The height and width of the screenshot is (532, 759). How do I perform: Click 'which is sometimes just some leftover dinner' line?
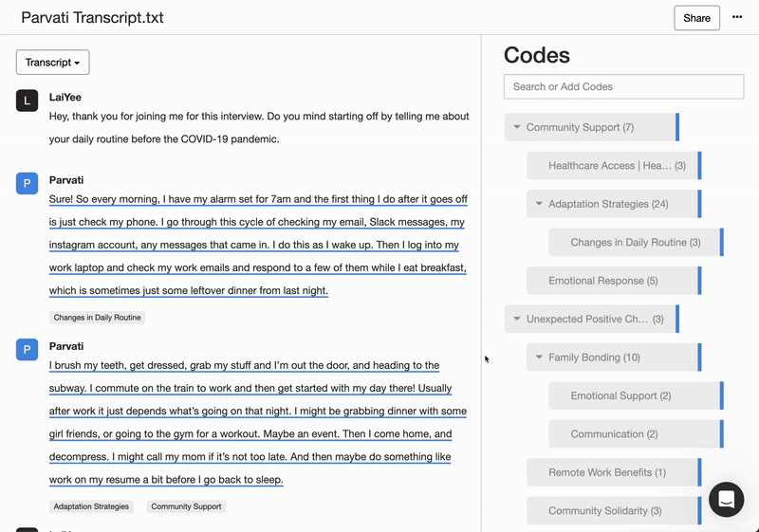(189, 291)
